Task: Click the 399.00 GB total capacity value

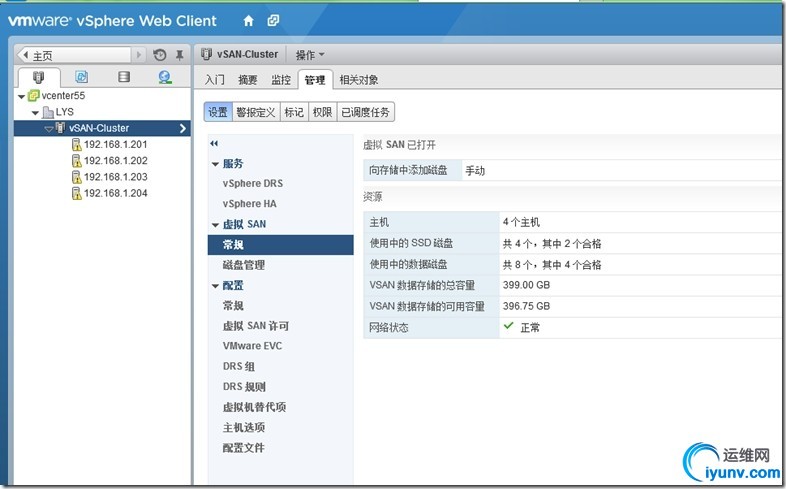Action: click(x=526, y=285)
